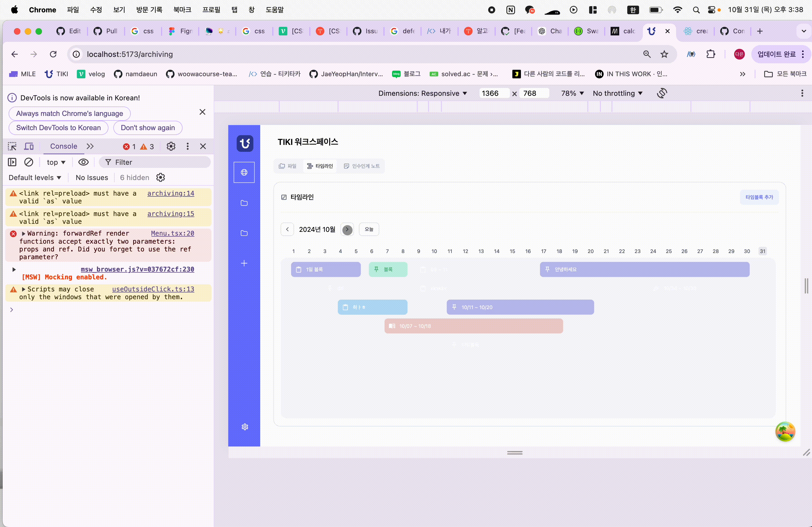Expand the forwardRef warning message
812x527 pixels.
[24, 233]
